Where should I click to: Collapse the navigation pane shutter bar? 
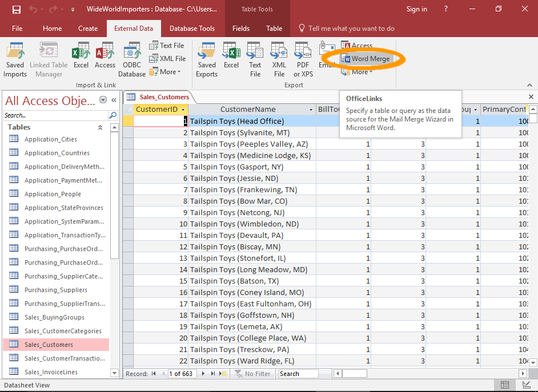pyautogui.click(x=114, y=100)
